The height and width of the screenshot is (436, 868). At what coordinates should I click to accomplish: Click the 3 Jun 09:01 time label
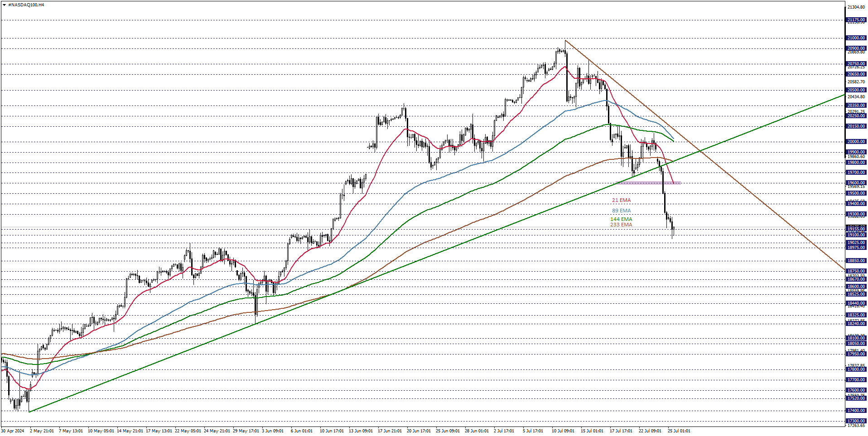(273, 431)
